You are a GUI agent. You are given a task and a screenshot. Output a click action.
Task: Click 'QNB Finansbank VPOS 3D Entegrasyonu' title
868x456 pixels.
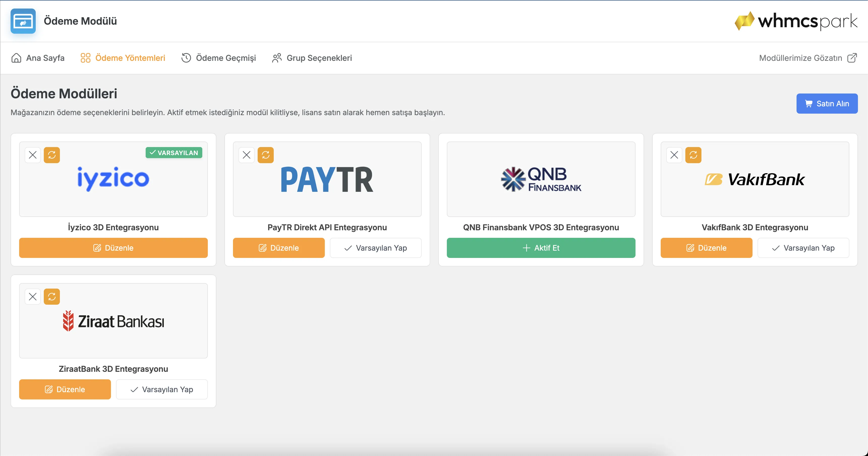541,227
